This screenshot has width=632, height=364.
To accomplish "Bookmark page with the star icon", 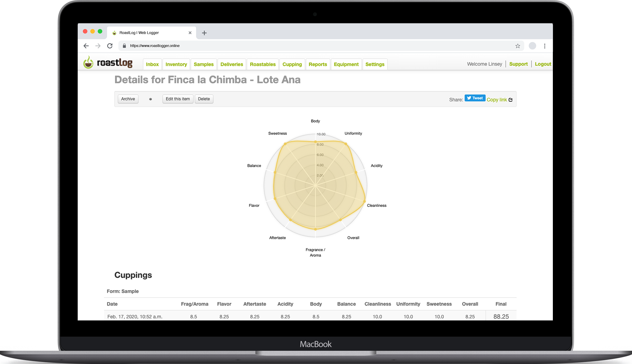I will point(518,46).
